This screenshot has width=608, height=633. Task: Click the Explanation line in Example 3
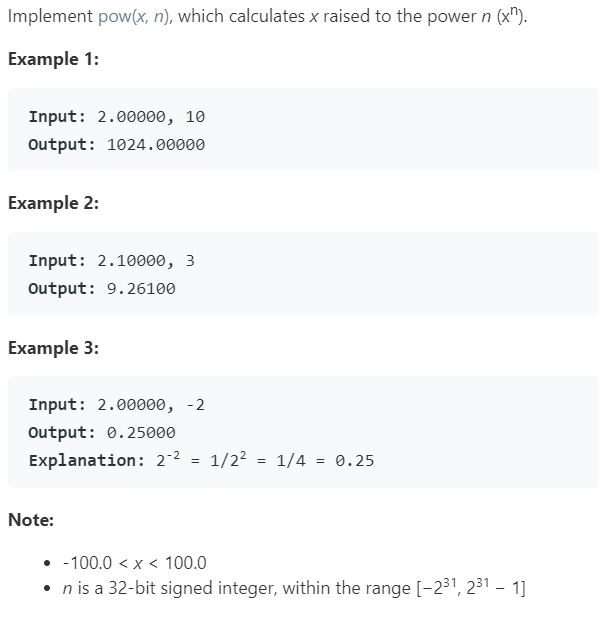click(x=201, y=459)
